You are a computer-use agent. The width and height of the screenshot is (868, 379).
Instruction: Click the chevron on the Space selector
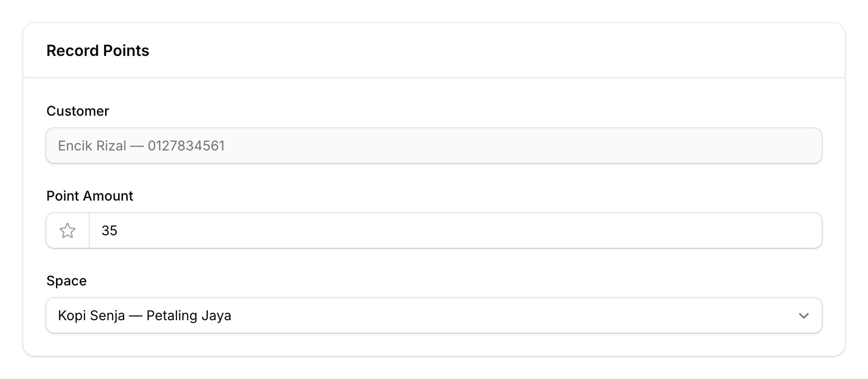pyautogui.click(x=803, y=315)
